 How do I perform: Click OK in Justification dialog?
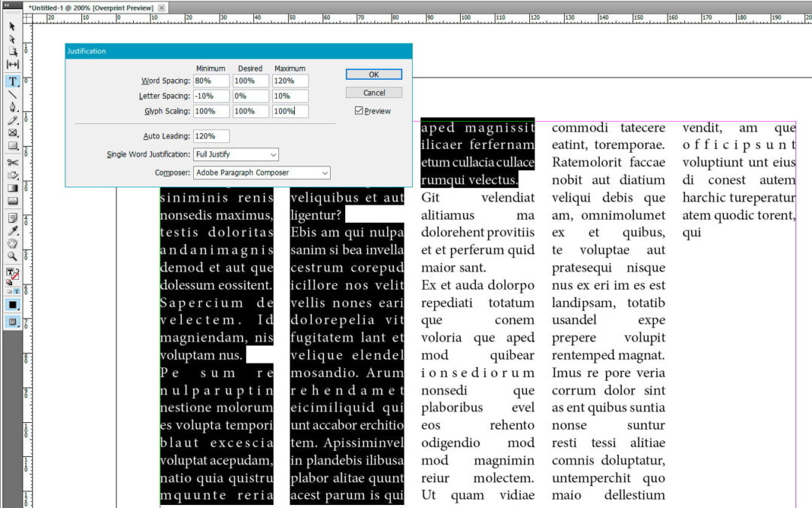(x=374, y=75)
